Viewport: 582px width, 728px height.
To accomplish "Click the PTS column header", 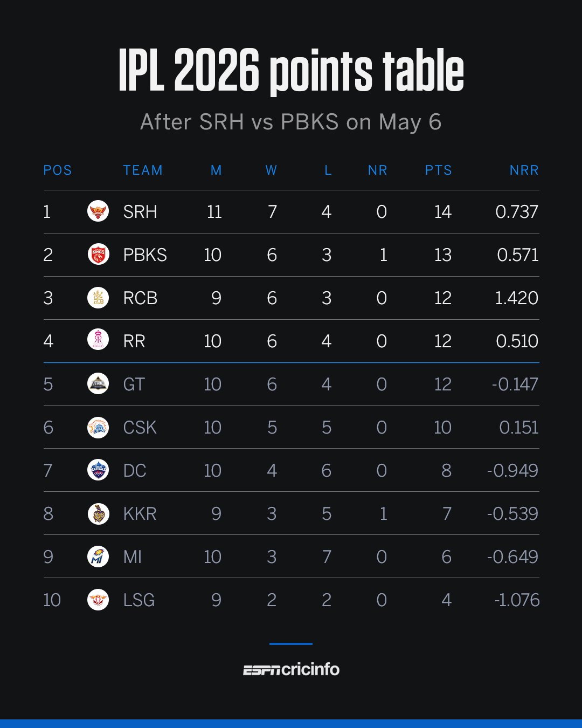I will click(x=438, y=170).
